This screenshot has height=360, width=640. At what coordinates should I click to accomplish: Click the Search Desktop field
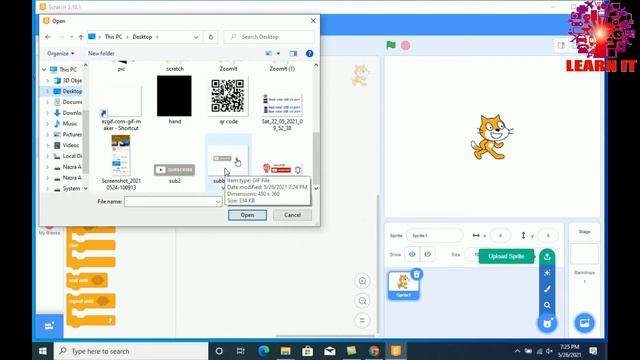tap(269, 37)
